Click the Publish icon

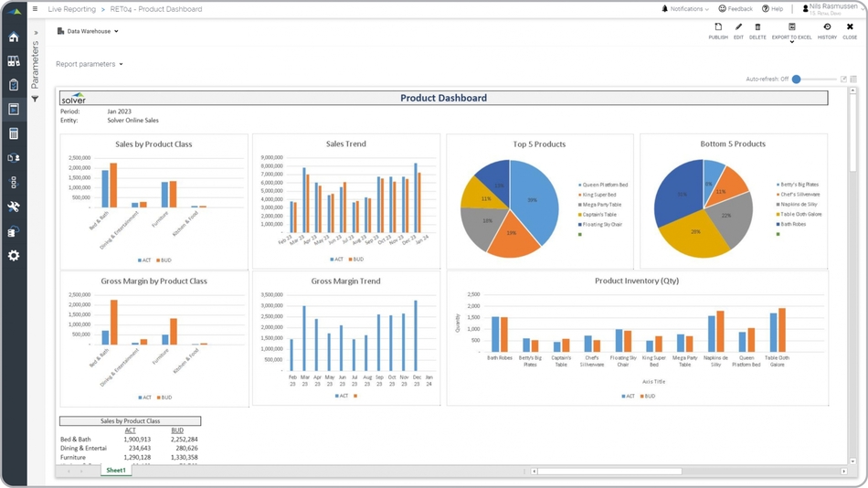[x=718, y=31]
